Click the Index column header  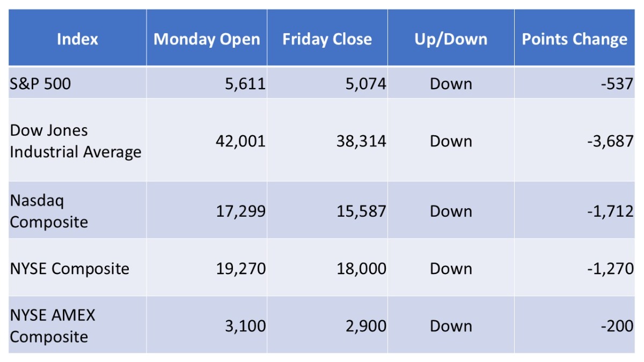77,39
